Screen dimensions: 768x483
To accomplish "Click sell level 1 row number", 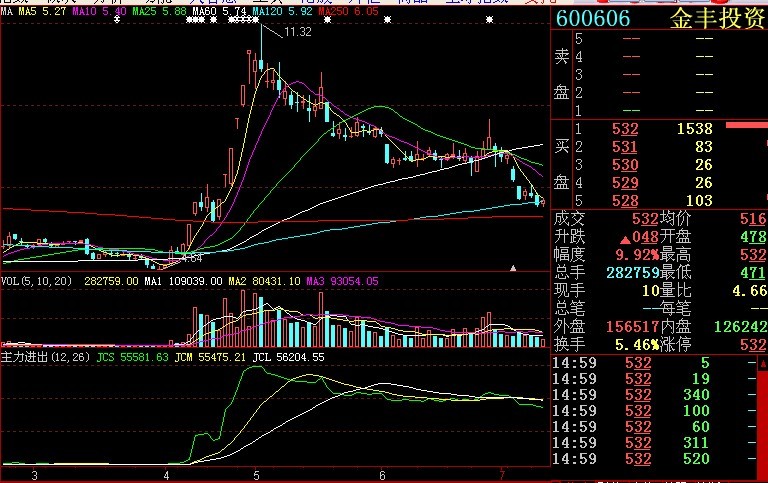I will (x=579, y=111).
